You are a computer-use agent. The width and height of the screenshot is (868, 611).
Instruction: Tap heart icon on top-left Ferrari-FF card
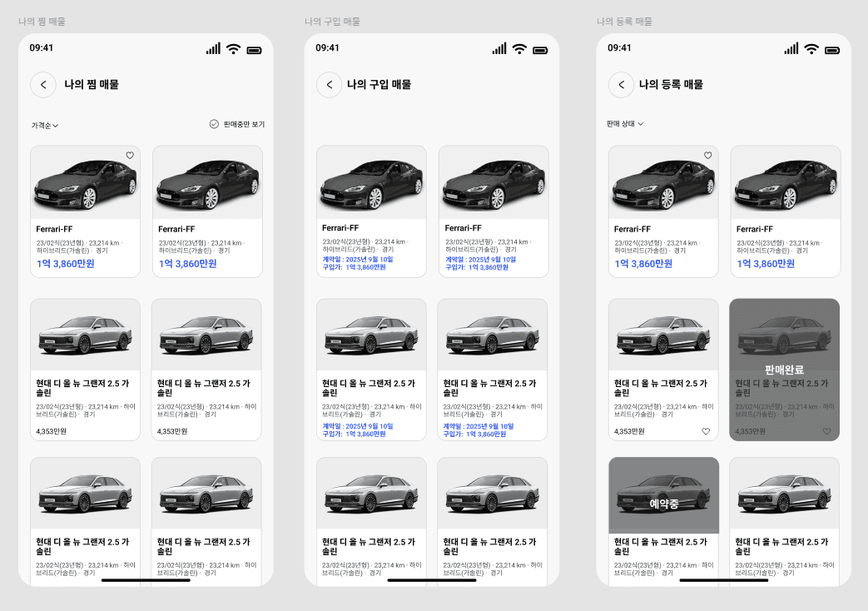tap(130, 155)
